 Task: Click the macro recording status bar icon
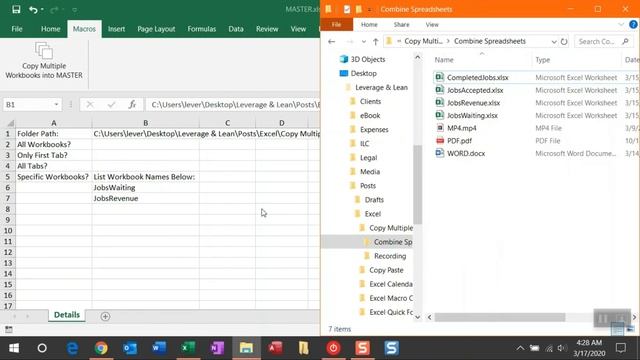pyautogui.click(x=9, y=329)
